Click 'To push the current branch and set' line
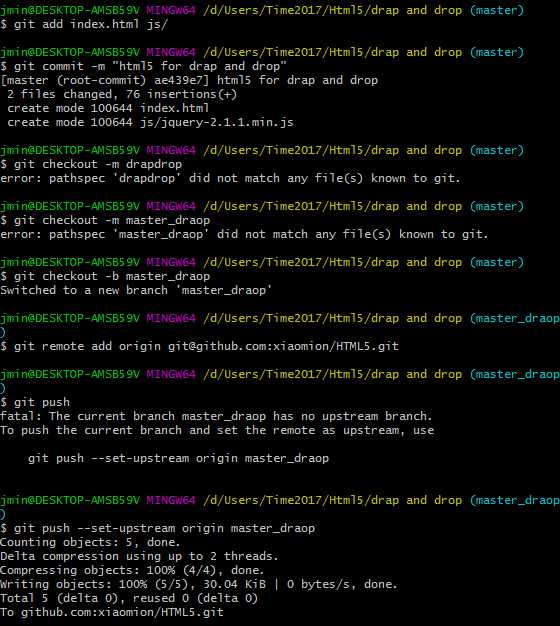This screenshot has width=560, height=626. 217,430
